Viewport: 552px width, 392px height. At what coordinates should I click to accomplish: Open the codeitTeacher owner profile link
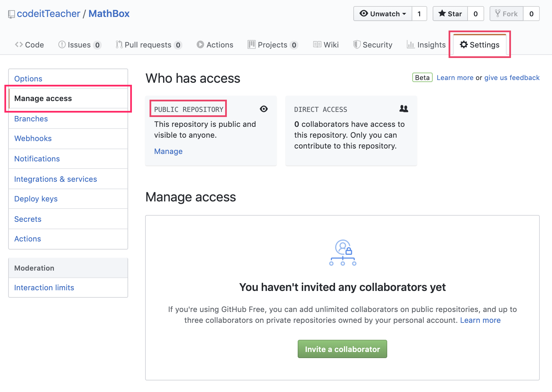pos(48,14)
